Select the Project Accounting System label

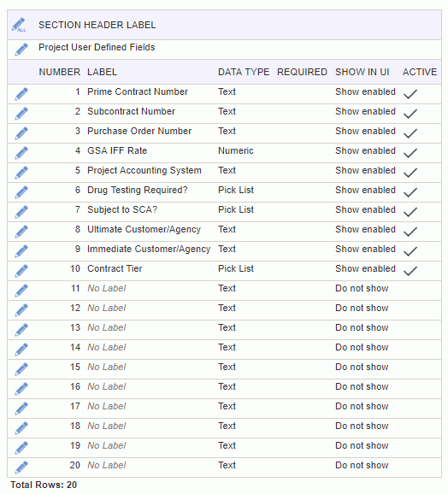pos(144,170)
